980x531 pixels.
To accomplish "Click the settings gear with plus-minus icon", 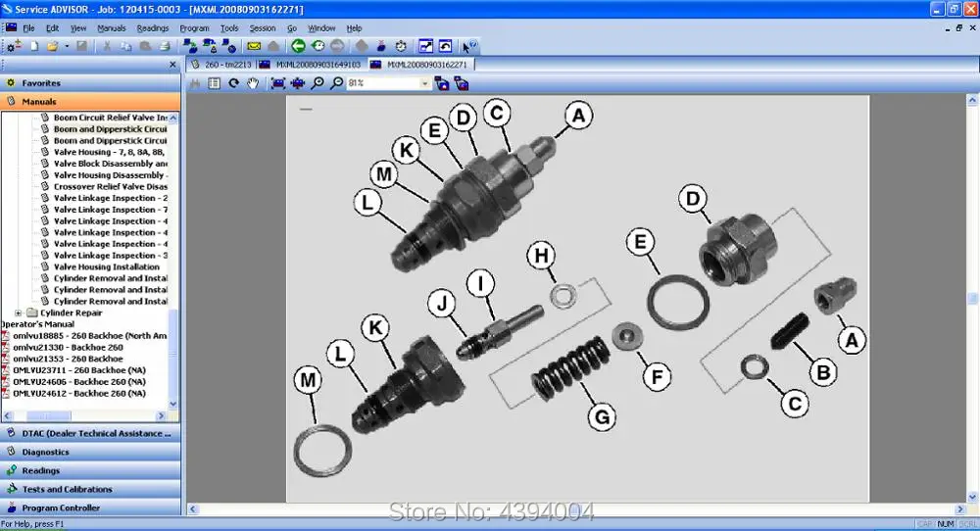I will tap(15, 46).
